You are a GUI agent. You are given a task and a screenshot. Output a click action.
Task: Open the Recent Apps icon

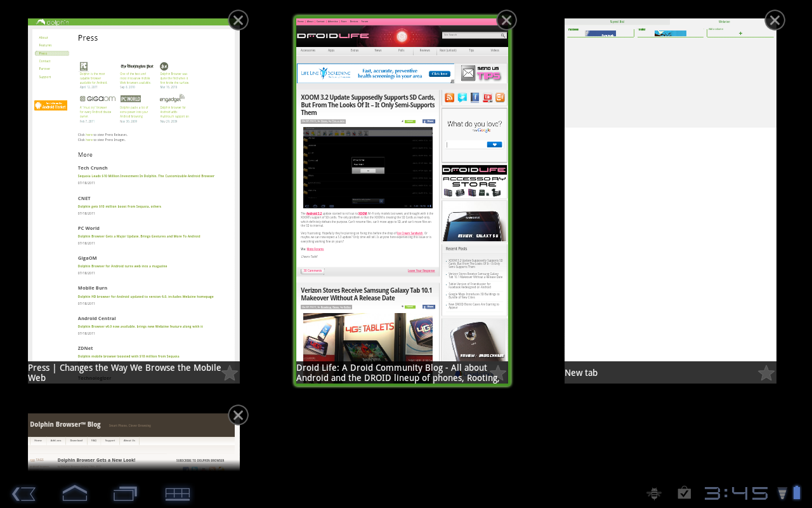tap(126, 493)
